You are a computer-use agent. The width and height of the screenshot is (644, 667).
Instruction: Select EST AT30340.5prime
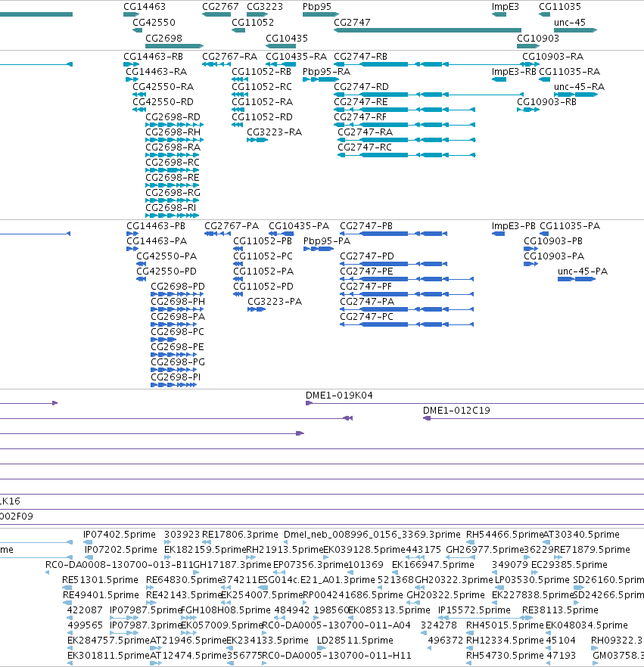[x=581, y=535]
